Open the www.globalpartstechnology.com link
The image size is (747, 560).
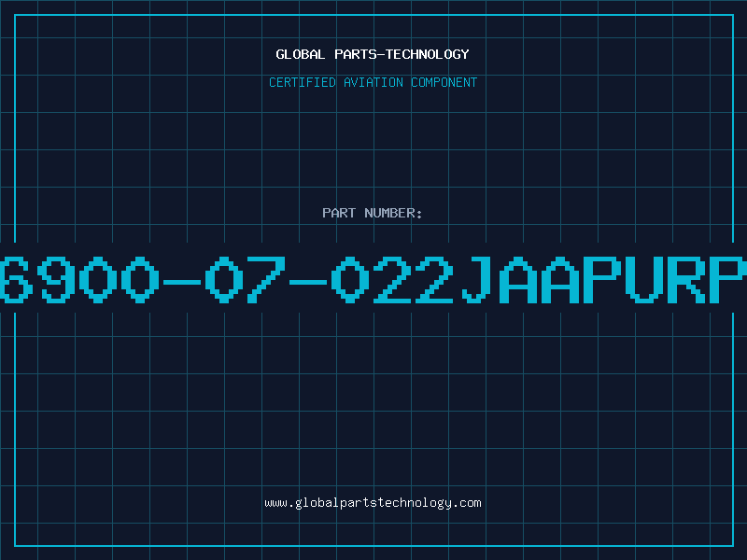pos(373,503)
